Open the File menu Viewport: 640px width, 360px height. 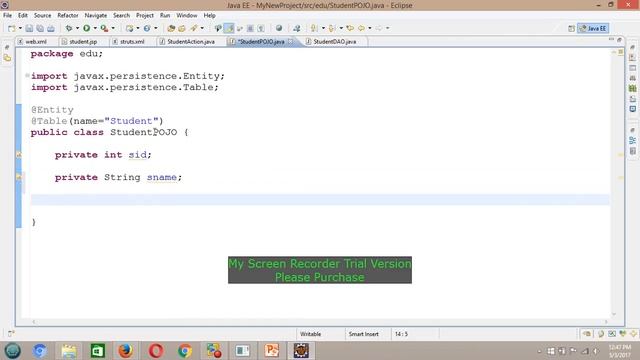click(7, 15)
